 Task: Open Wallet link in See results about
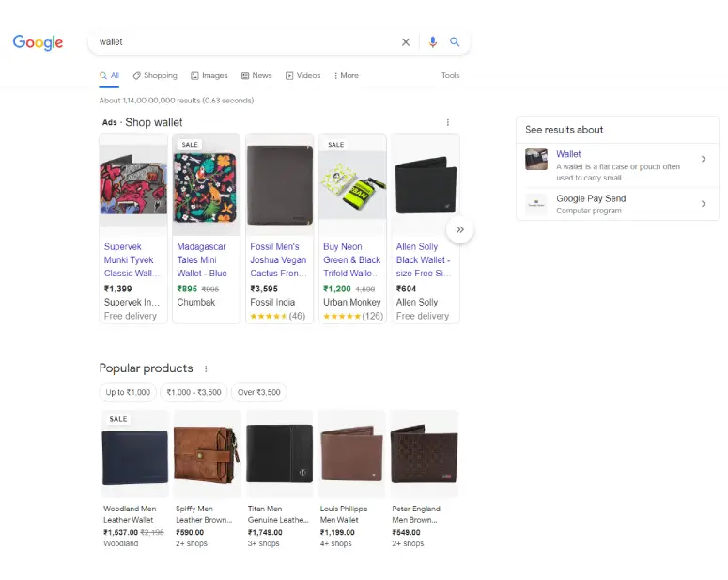tap(568, 154)
